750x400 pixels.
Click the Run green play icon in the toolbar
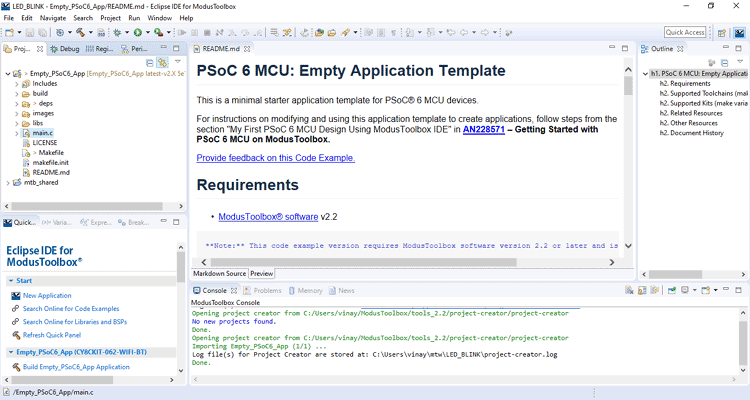point(137,32)
